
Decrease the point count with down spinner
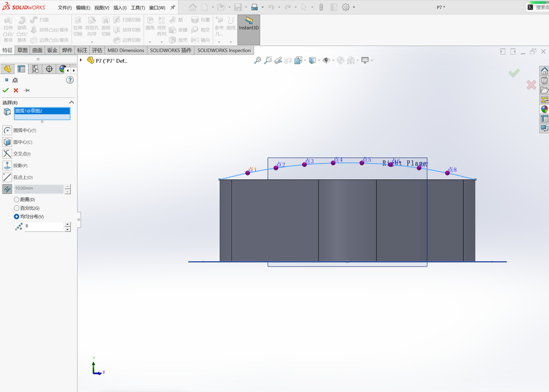click(68, 229)
